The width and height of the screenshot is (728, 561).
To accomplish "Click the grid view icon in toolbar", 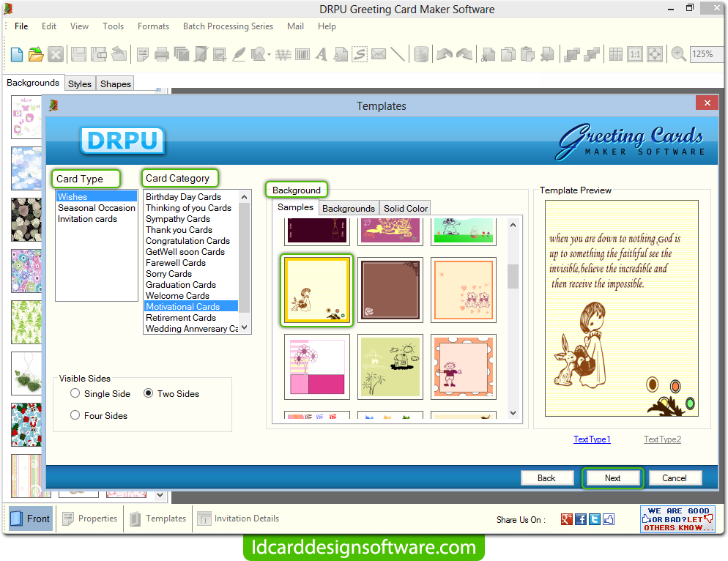I will pyautogui.click(x=616, y=55).
